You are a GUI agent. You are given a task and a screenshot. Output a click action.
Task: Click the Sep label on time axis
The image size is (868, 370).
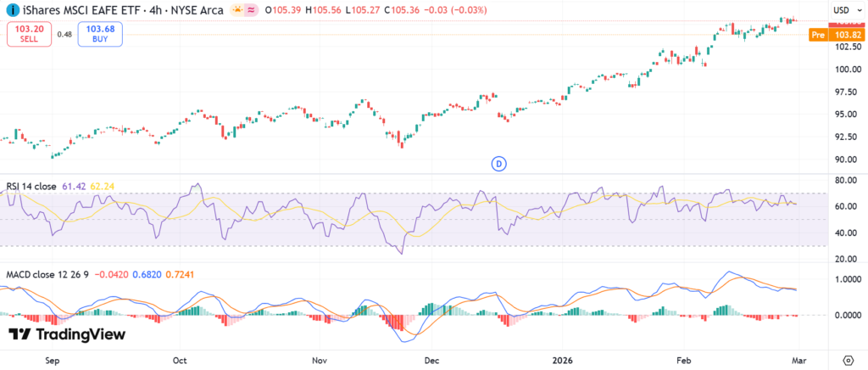click(x=50, y=360)
